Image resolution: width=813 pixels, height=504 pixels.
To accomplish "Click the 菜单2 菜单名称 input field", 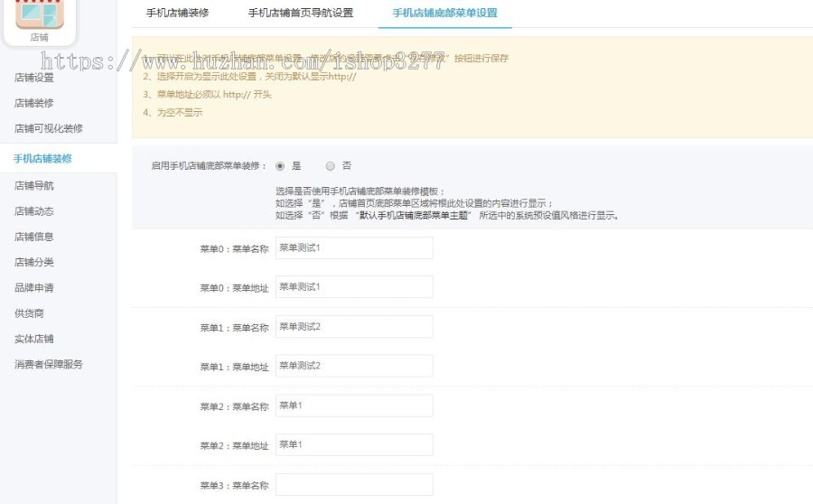I will tap(354, 406).
